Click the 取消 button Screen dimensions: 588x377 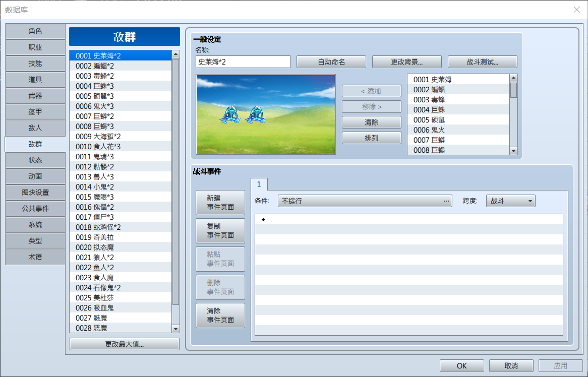click(x=511, y=366)
